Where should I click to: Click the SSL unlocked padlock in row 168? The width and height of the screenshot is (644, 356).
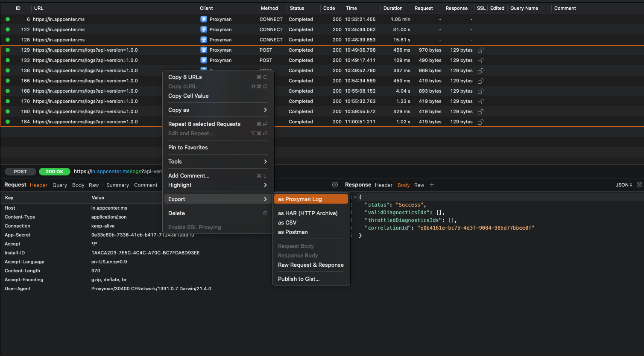[480, 91]
